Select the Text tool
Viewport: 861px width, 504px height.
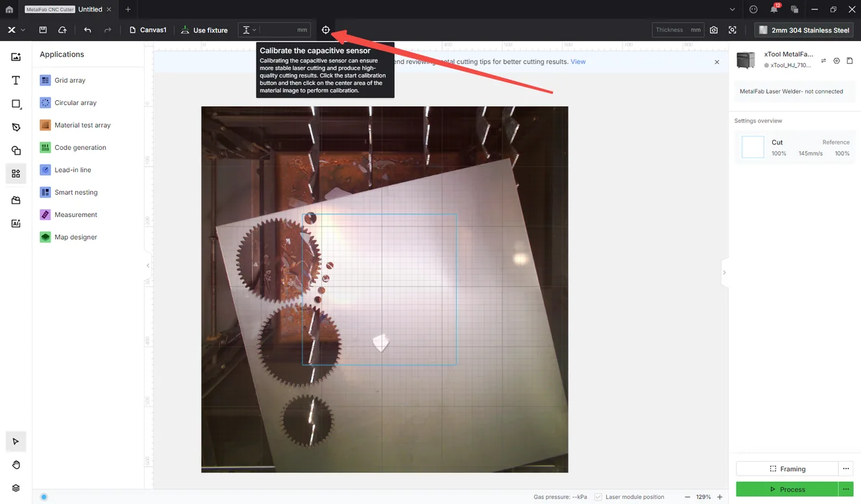pyautogui.click(x=16, y=81)
